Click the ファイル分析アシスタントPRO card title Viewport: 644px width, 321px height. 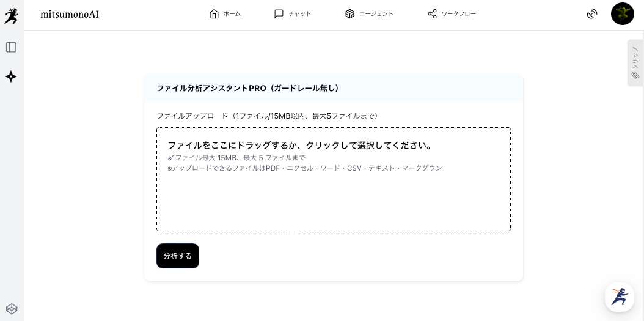point(247,88)
